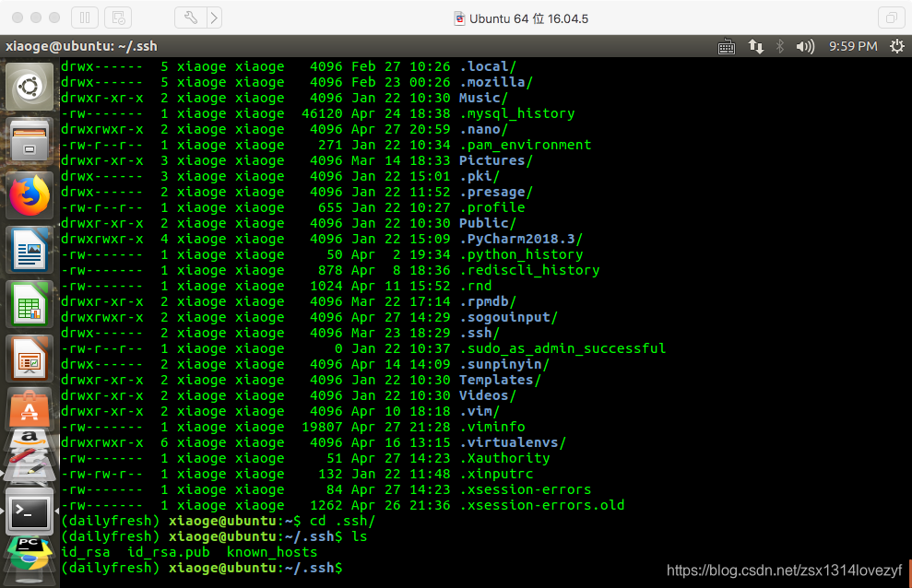Select the .viminfo file name

tap(492, 427)
